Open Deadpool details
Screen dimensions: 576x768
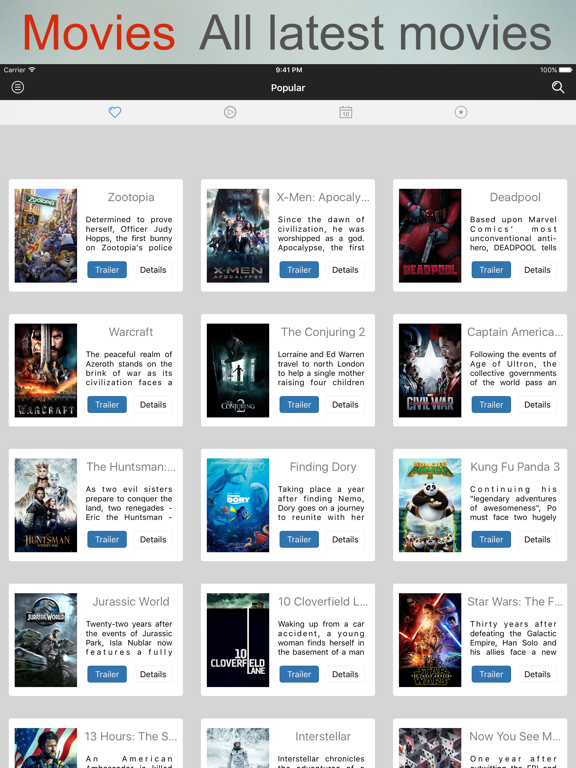tap(537, 270)
